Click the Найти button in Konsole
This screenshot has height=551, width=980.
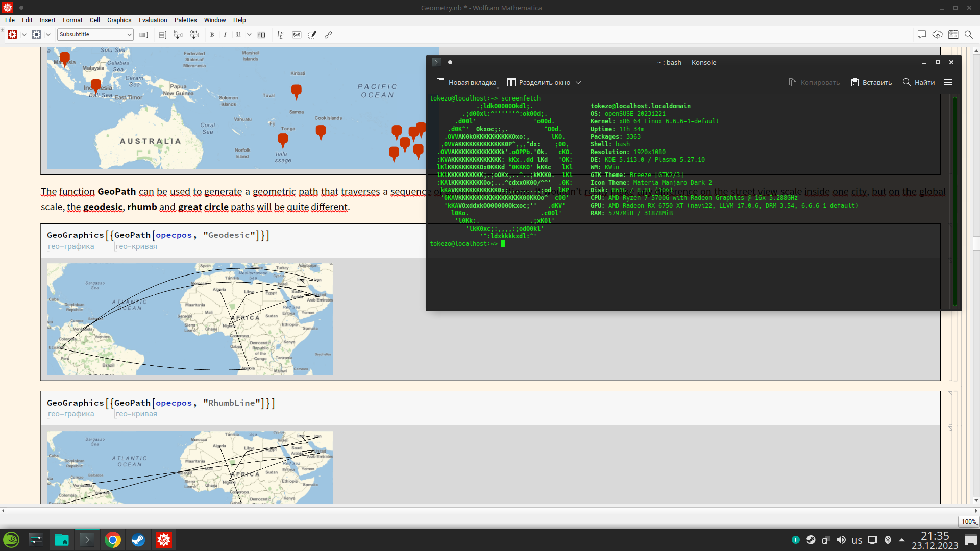click(919, 82)
